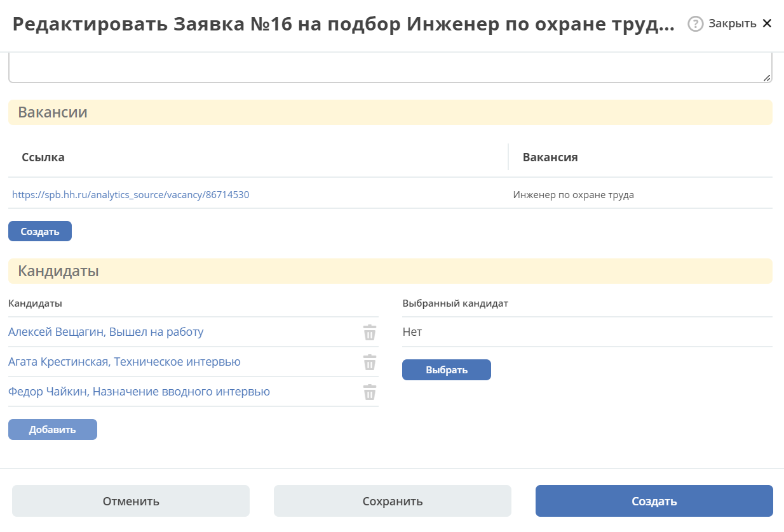Click Добавить to add a candidate
This screenshot has width=784, height=532.
pos(53,429)
